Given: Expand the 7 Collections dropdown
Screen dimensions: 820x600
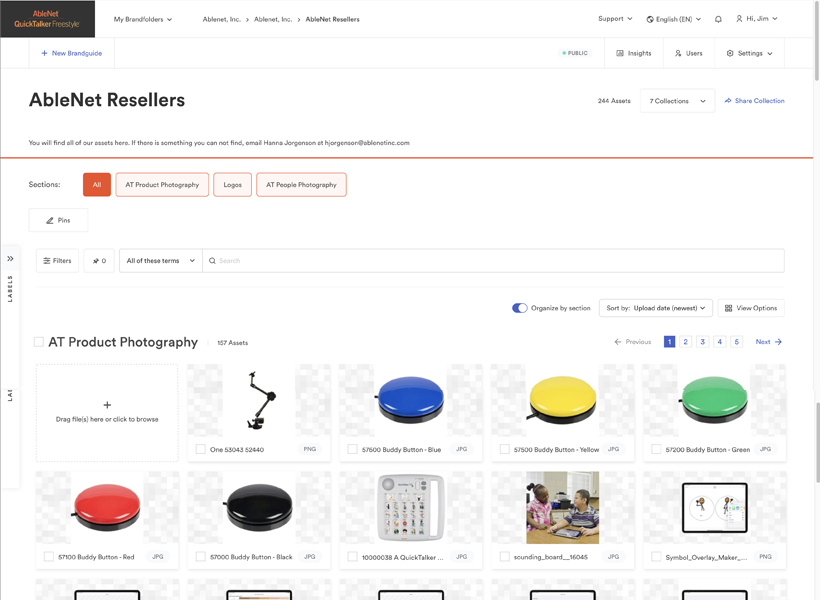Looking at the screenshot, I should 677,101.
